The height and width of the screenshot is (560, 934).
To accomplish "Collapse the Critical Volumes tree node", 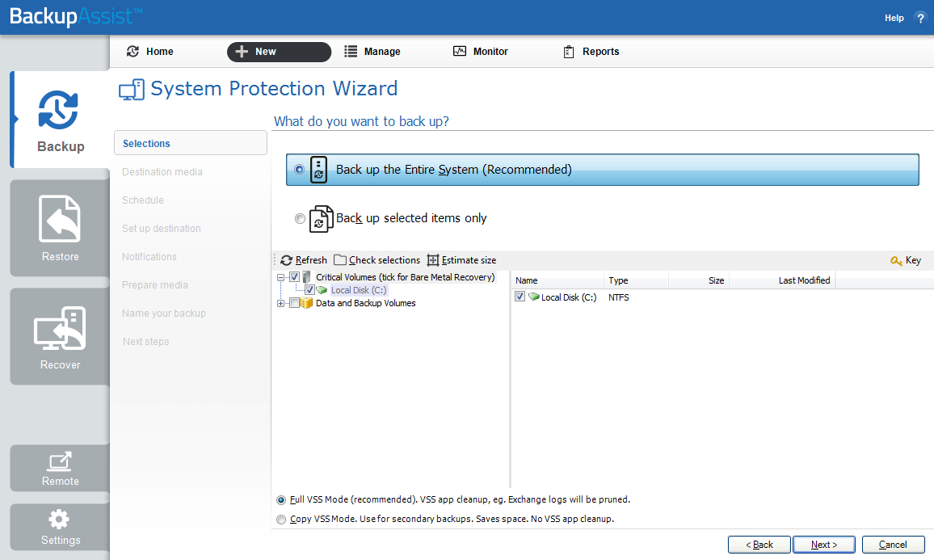I will (x=280, y=277).
